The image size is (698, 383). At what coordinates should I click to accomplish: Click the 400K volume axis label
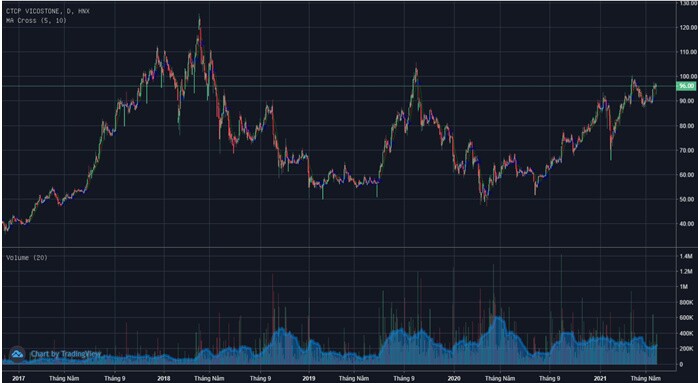(x=686, y=333)
